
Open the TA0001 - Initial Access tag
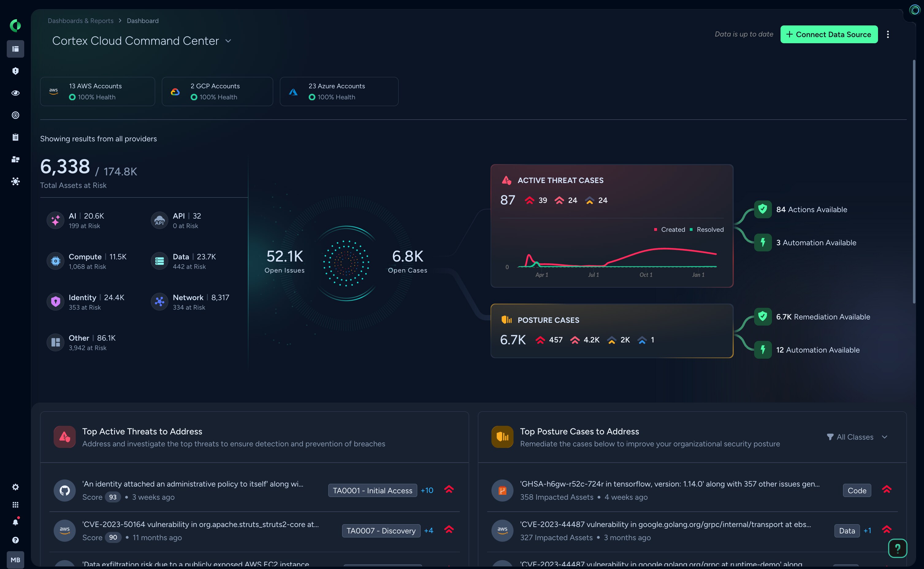pos(372,490)
